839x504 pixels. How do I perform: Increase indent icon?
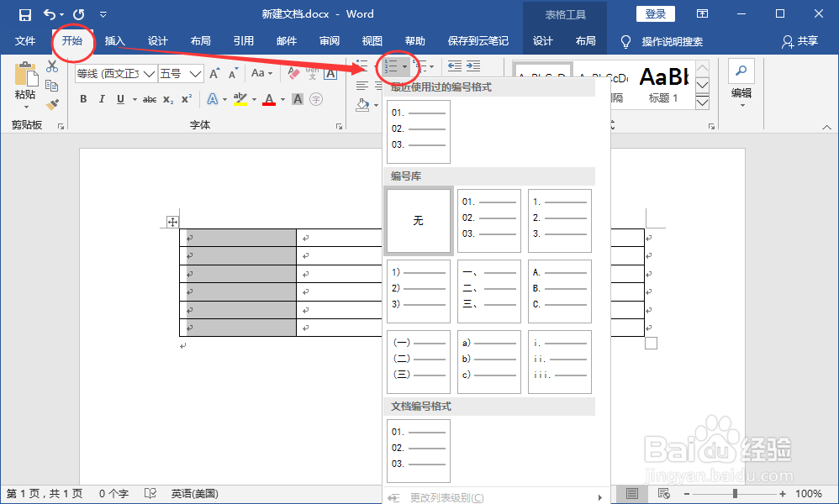pos(473,66)
